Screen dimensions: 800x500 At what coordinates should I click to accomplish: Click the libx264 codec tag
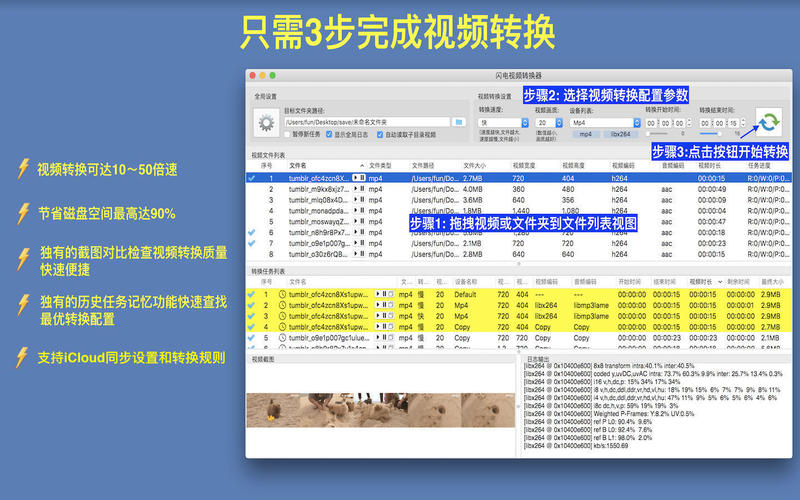620,134
